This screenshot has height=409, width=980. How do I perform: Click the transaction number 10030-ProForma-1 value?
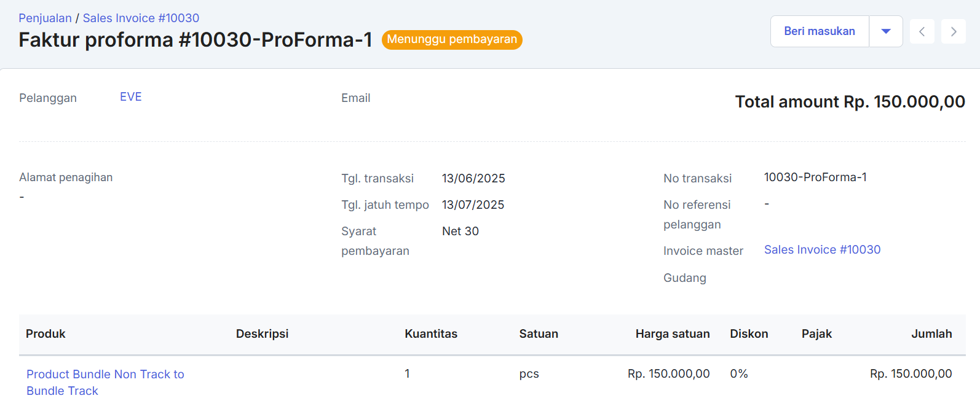815,177
